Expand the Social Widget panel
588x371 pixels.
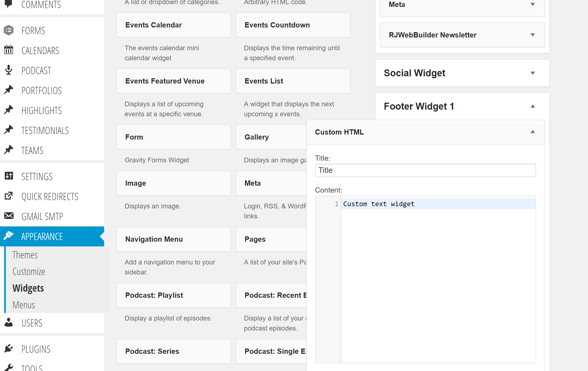pyautogui.click(x=532, y=73)
